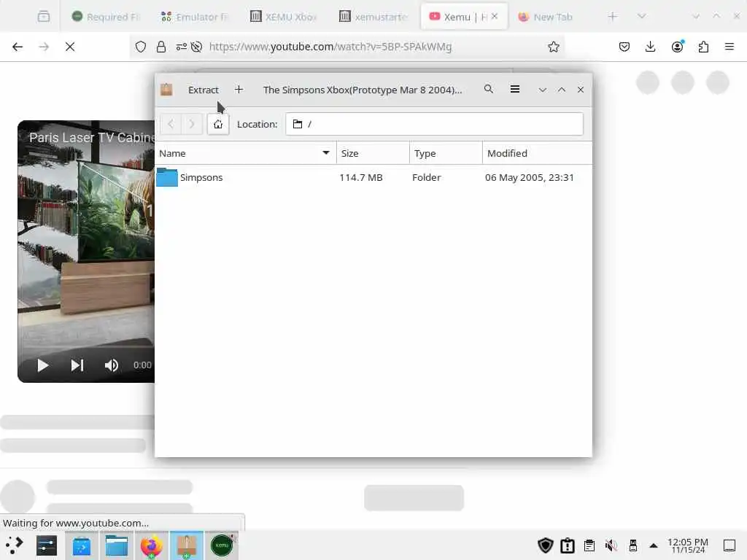747x560 pixels.
Task: Open the Discover software store taskbar icon
Action: 82,545
